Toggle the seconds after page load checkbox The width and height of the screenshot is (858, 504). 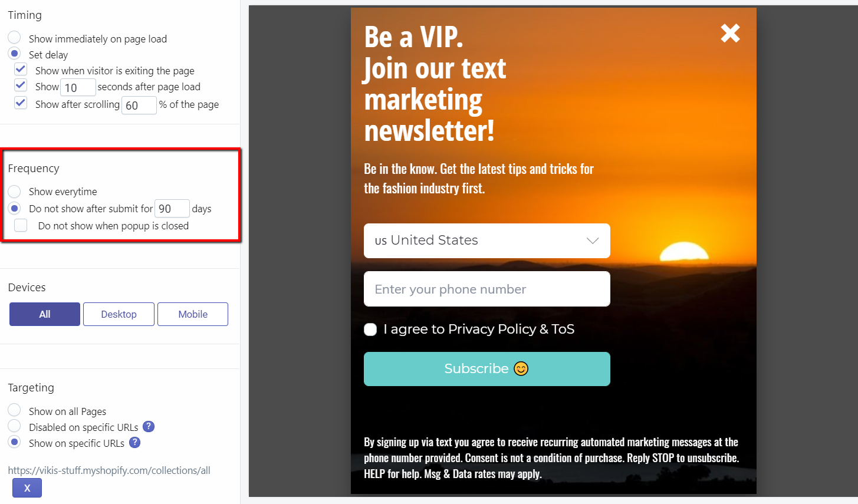coord(21,86)
